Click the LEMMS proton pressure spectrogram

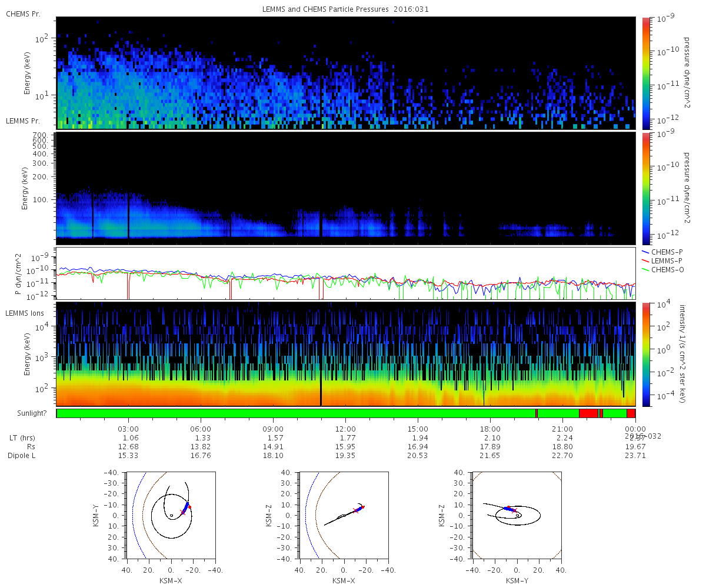click(x=345, y=188)
